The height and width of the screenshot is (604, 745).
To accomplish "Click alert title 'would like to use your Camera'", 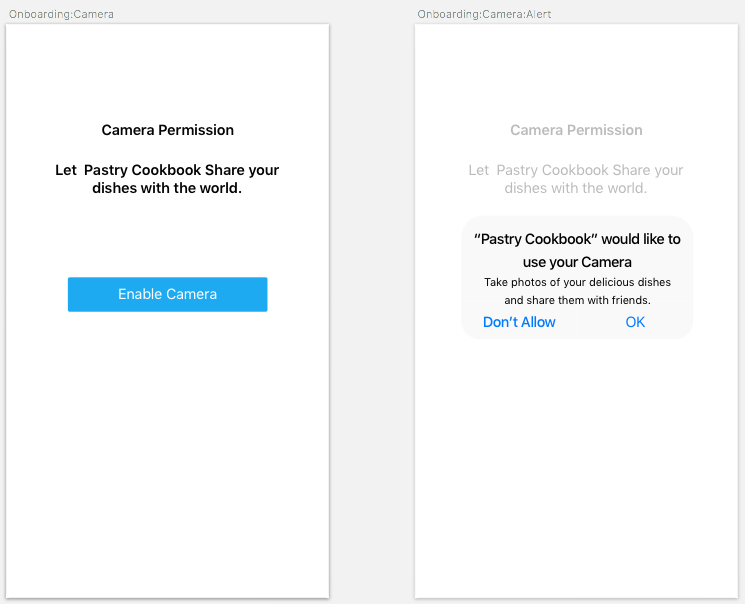I will (x=577, y=250).
